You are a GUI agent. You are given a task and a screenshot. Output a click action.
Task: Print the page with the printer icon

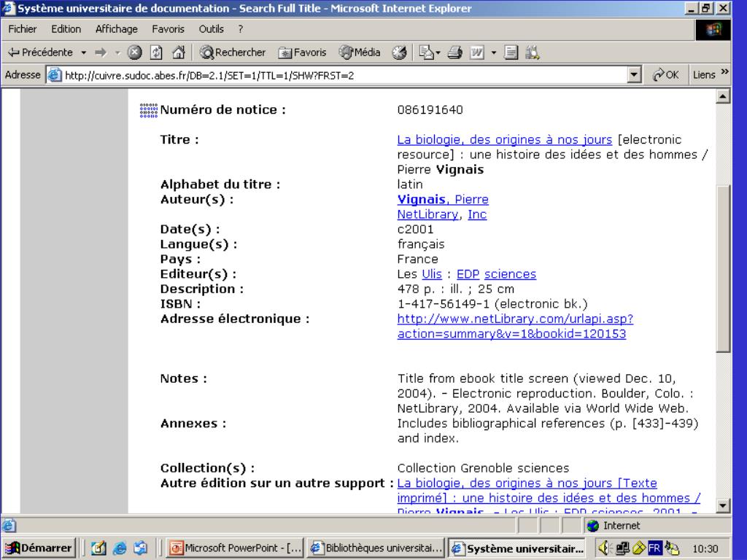(454, 52)
